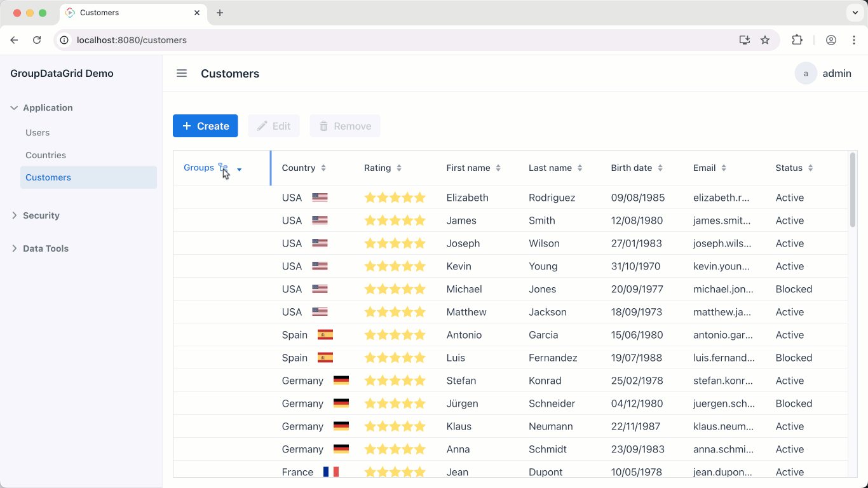Open Users in the sidebar
Screen dimensions: 868x488
(x=37, y=133)
